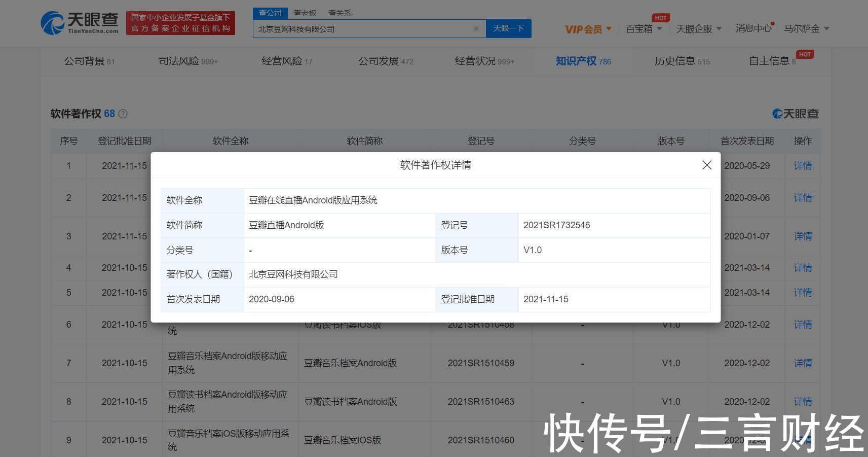Open 详情 link for row 1
Image resolution: width=868 pixels, height=457 pixels.
coord(803,166)
